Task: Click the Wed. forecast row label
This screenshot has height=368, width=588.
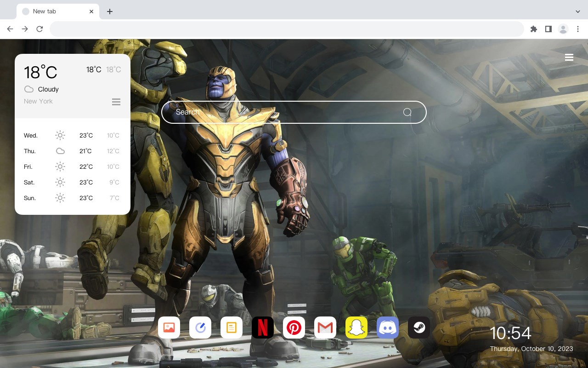Action: pos(31,135)
